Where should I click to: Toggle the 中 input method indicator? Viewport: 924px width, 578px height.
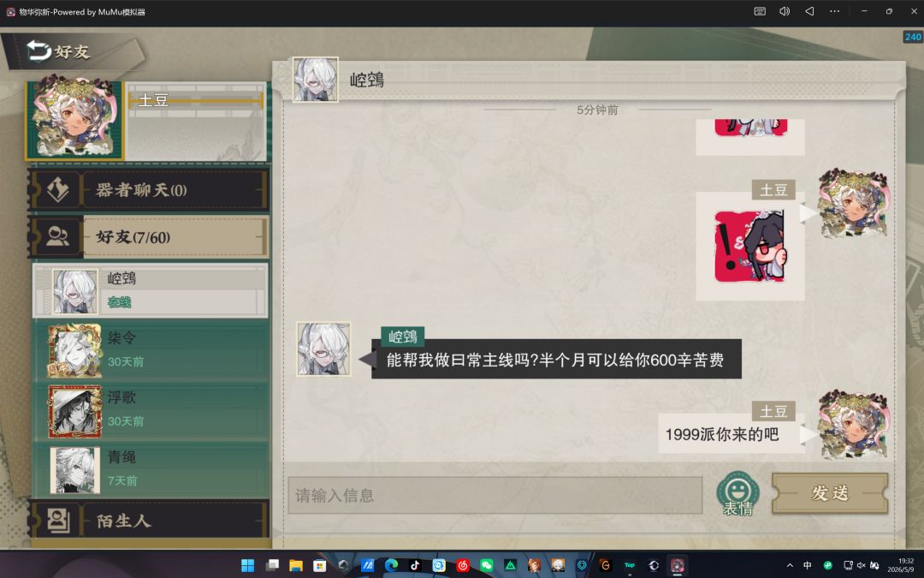(808, 566)
